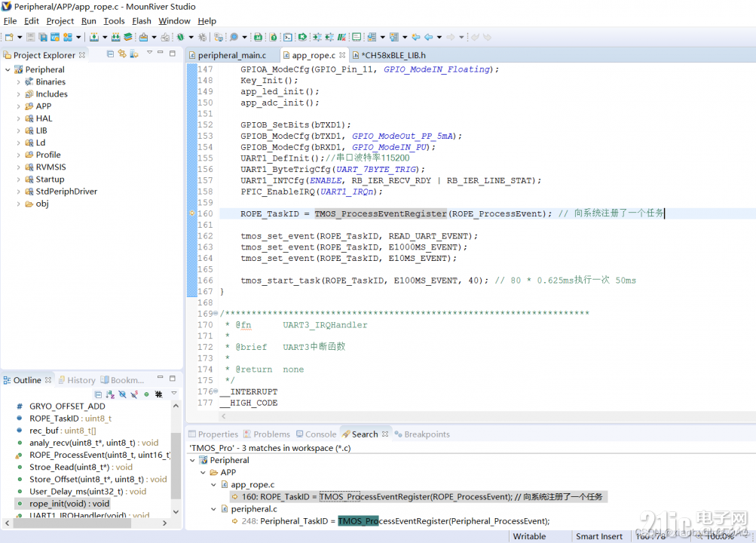Viewport: 756px width, 543px height.
Task: Expand the Binaries node
Action: coord(18,82)
